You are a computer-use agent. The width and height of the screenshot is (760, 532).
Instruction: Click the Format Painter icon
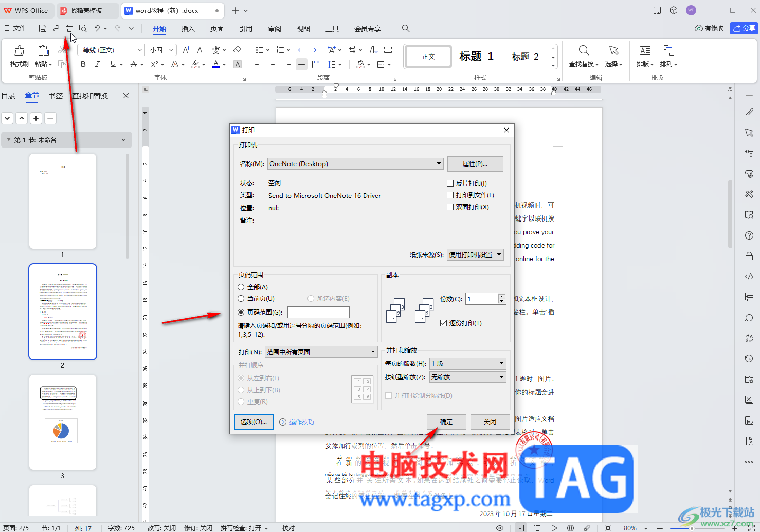click(19, 50)
